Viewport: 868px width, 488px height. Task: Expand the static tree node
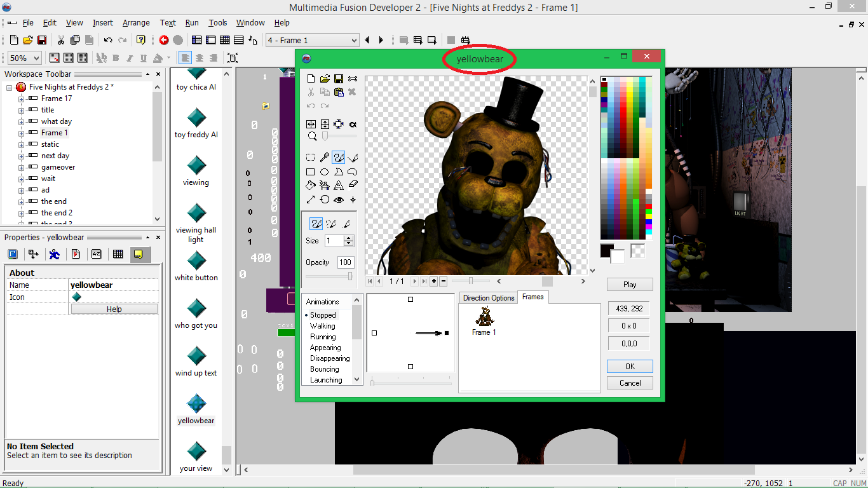[21, 144]
